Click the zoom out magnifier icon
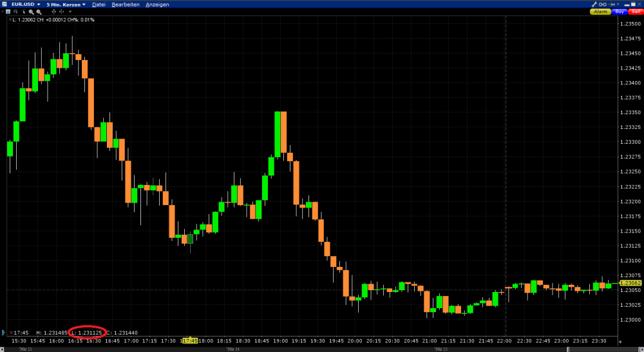Image resolution: width=644 pixels, height=352 pixels. pos(39,12)
